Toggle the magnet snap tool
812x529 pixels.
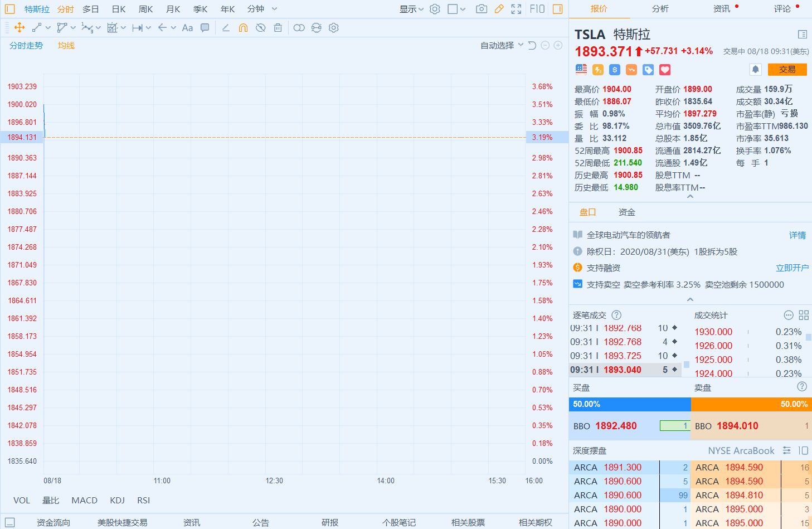click(243, 28)
